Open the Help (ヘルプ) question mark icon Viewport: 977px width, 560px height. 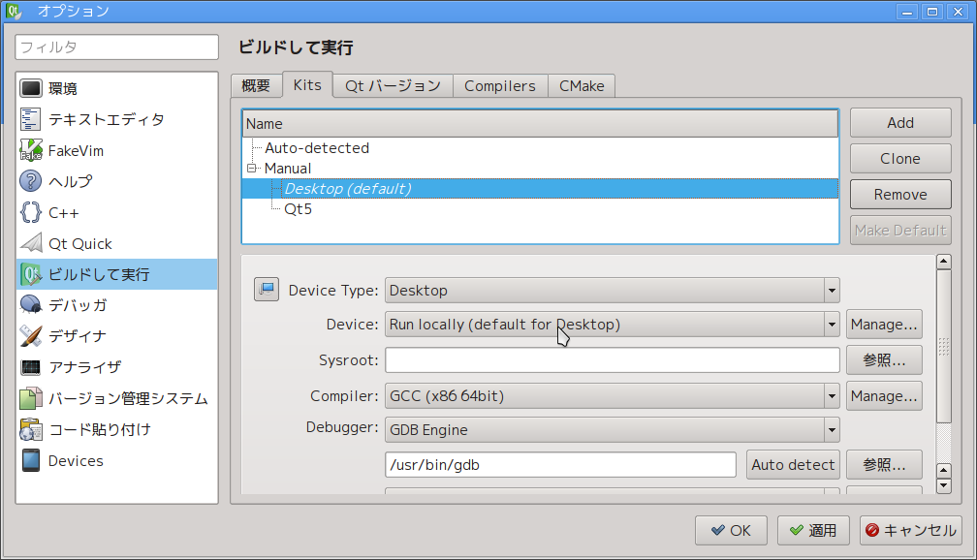31,181
